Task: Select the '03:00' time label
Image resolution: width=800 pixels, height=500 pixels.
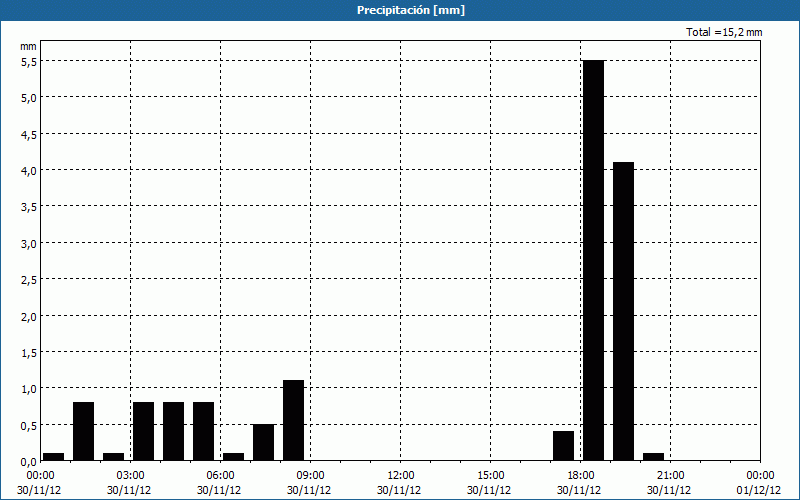Action: (x=130, y=476)
